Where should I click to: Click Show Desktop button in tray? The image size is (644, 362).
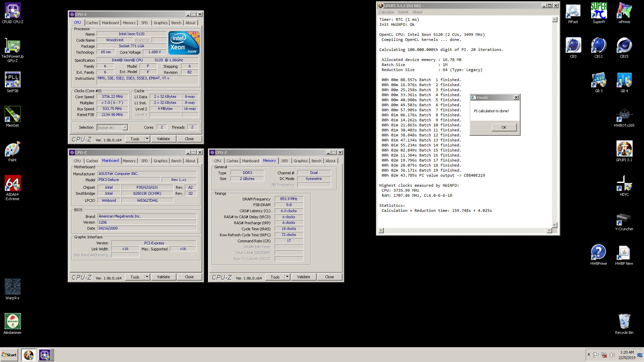pos(640,355)
